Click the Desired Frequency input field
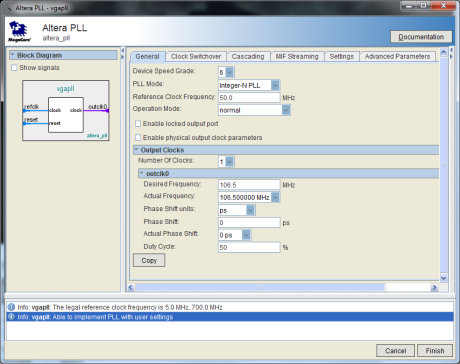Screen dimensions: 460x364 click(x=249, y=185)
